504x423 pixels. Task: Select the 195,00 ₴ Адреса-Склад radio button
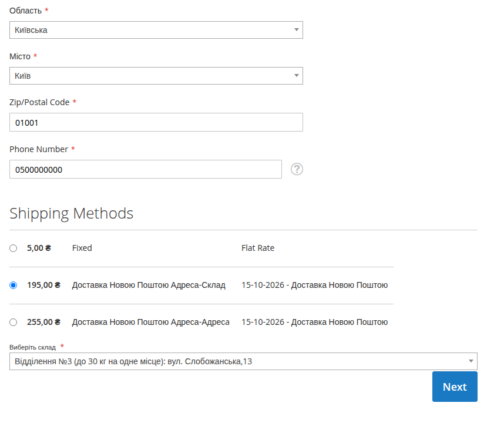[13, 285]
